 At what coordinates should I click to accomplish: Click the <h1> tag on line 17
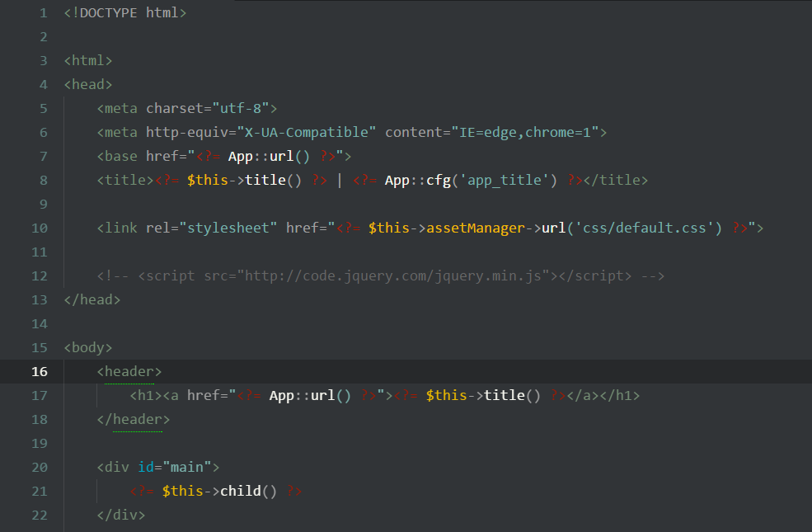(146, 396)
